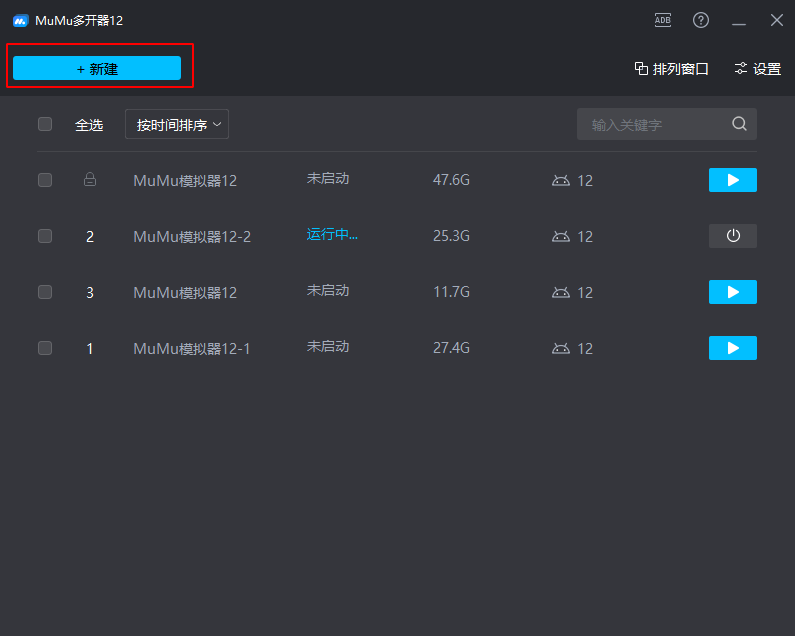The image size is (795, 636).
Task: Click the search magnifier icon
Action: (x=739, y=124)
